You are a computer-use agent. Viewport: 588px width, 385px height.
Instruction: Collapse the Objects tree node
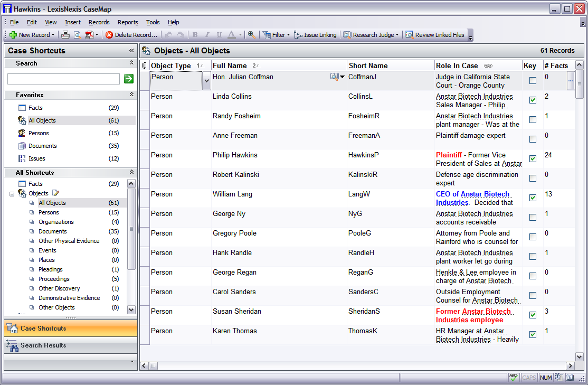[12, 194]
